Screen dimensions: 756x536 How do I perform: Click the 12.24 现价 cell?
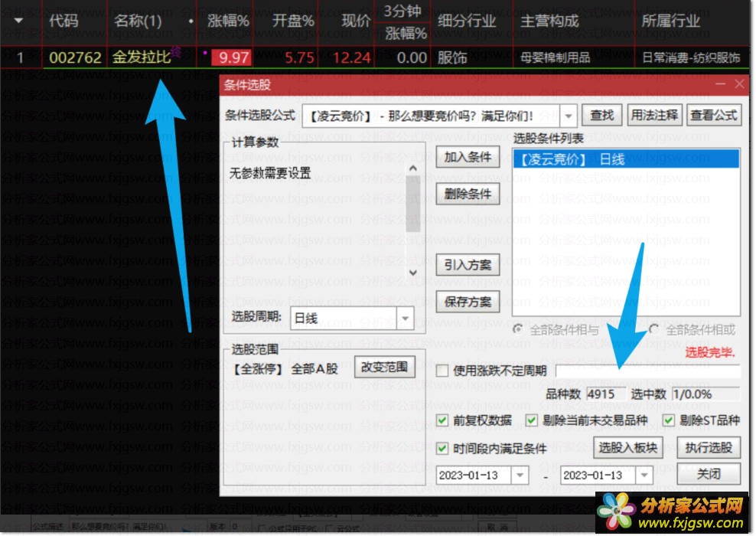tap(351, 58)
